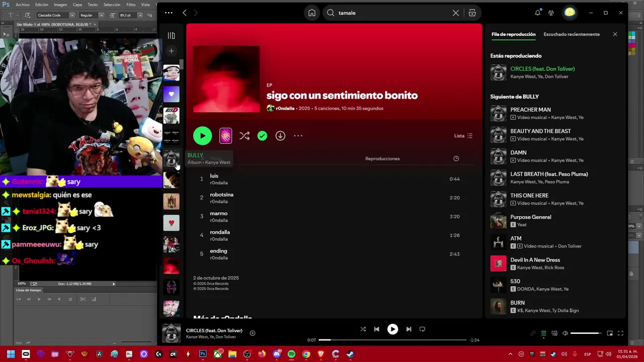Open the Browse icon beside search field

[x=472, y=13]
